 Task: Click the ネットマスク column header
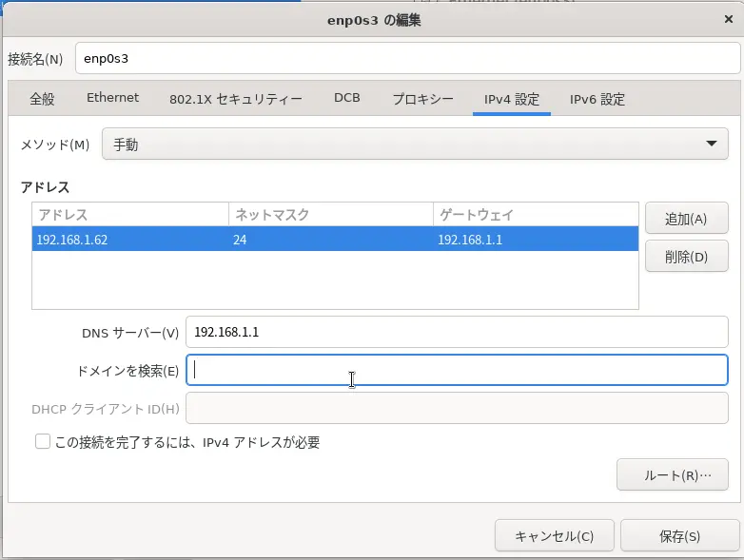coord(331,214)
